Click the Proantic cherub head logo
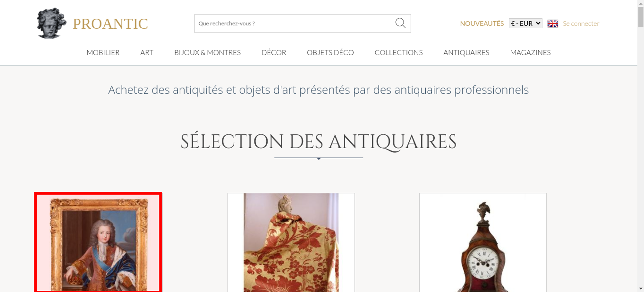This screenshot has height=292, width=644. tap(52, 23)
